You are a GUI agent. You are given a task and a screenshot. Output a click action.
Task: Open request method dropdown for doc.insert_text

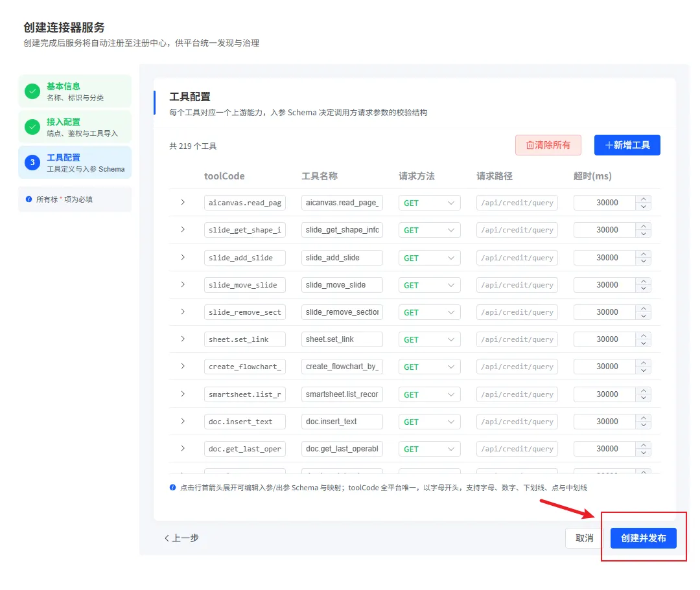pos(430,422)
